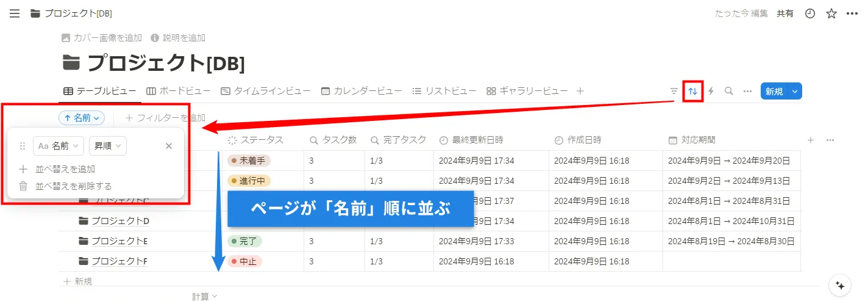Click the lightning automation icon
The width and height of the screenshot is (868, 301).
[711, 91]
